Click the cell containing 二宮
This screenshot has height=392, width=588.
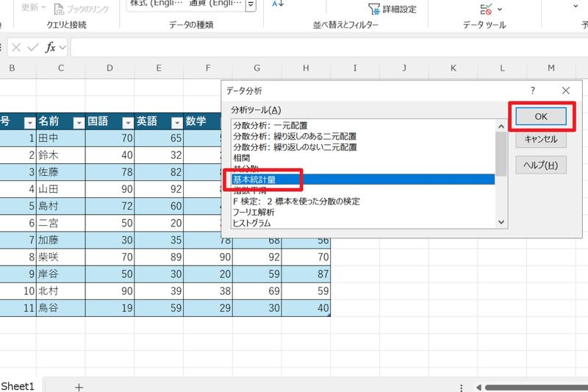click(61, 223)
